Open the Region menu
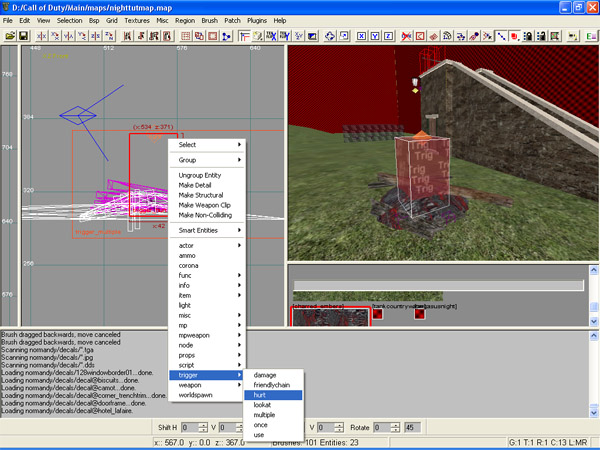The width and height of the screenshot is (600, 450). tap(185, 21)
